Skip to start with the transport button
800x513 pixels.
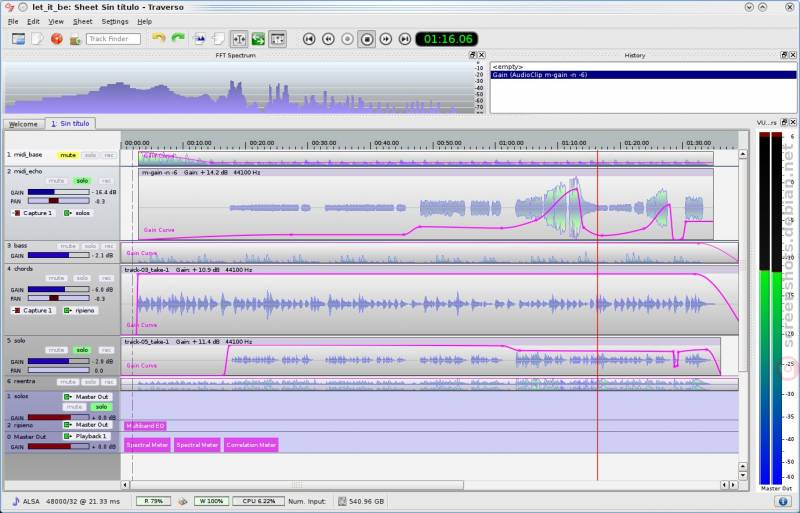click(309, 39)
